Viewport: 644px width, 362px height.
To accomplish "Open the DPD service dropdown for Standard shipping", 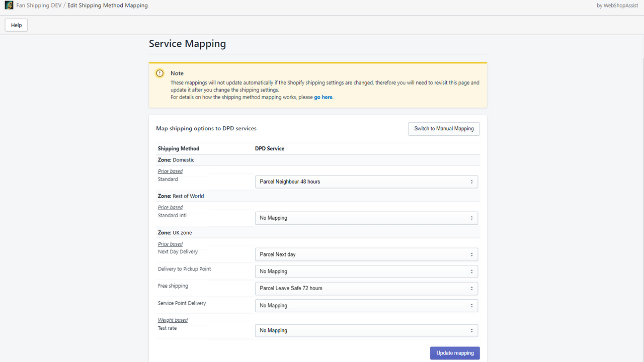I will pyautogui.click(x=366, y=182).
